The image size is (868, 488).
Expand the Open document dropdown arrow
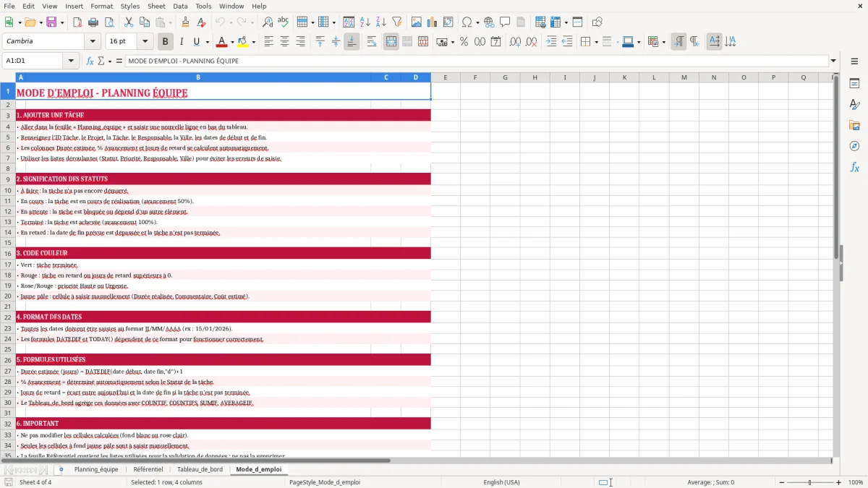click(x=40, y=22)
